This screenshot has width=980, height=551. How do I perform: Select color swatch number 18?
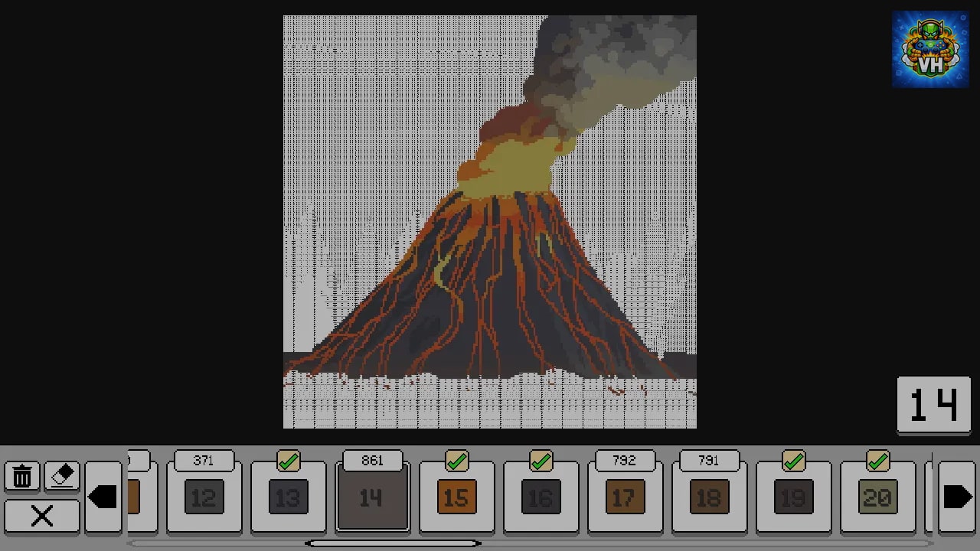point(709,498)
